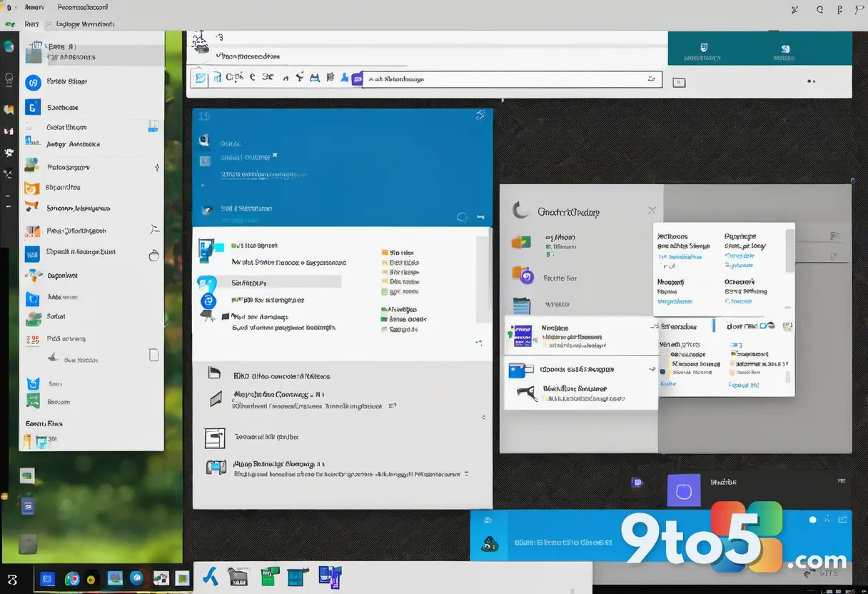Click the circular outline icon in the left panel

point(153,255)
